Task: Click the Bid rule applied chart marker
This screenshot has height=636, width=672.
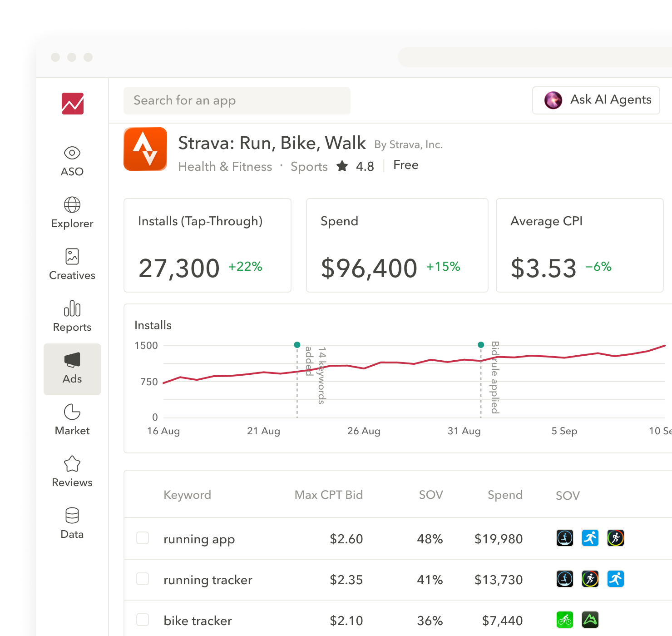Action: [481, 345]
